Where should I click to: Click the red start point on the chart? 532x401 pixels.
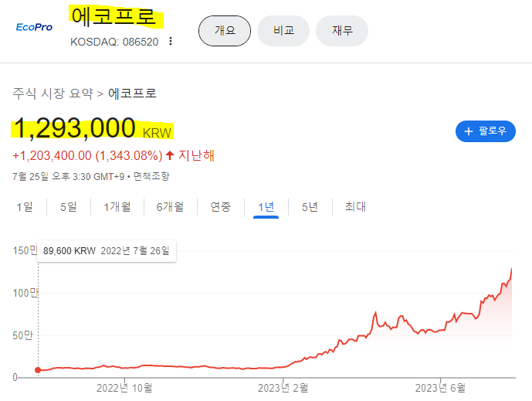(38, 370)
